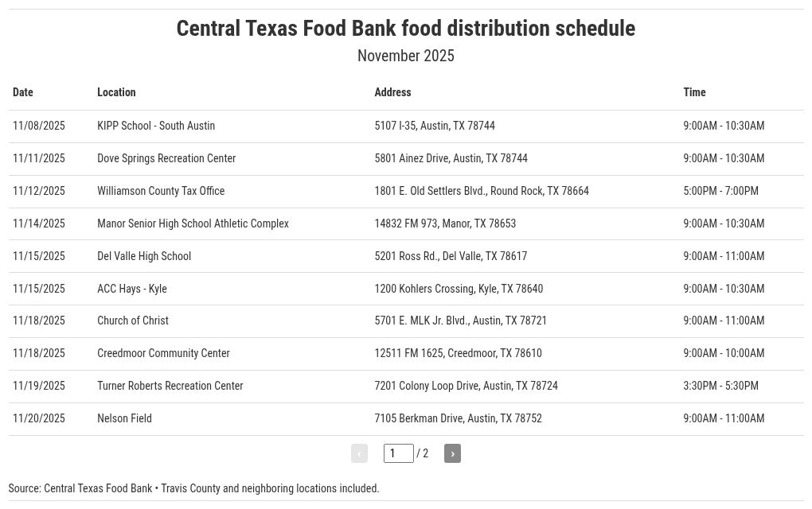The image size is (812, 509).
Task: Select the Nelson Field row
Action: [x=124, y=418]
